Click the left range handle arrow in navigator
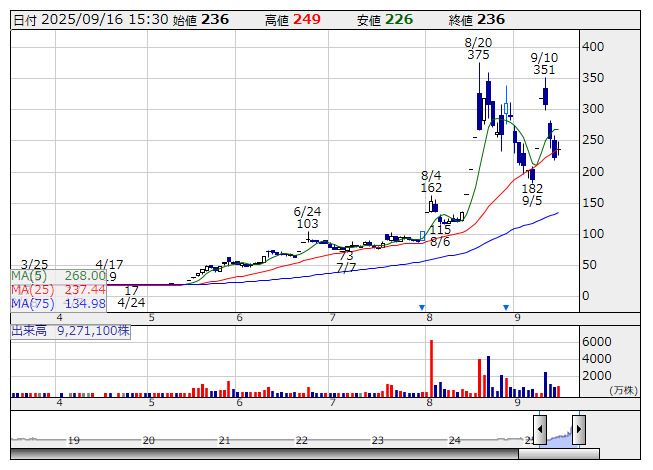 [x=540, y=431]
